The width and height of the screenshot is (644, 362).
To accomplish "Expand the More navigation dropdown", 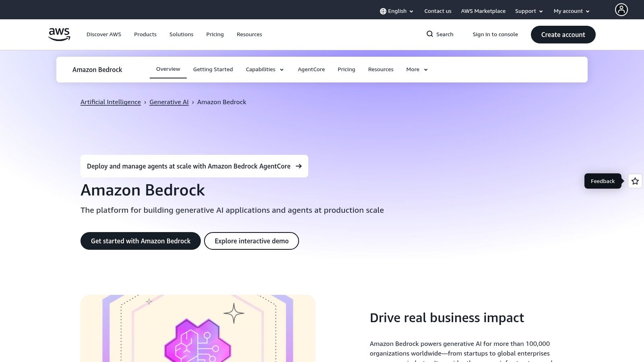I will [x=416, y=69].
